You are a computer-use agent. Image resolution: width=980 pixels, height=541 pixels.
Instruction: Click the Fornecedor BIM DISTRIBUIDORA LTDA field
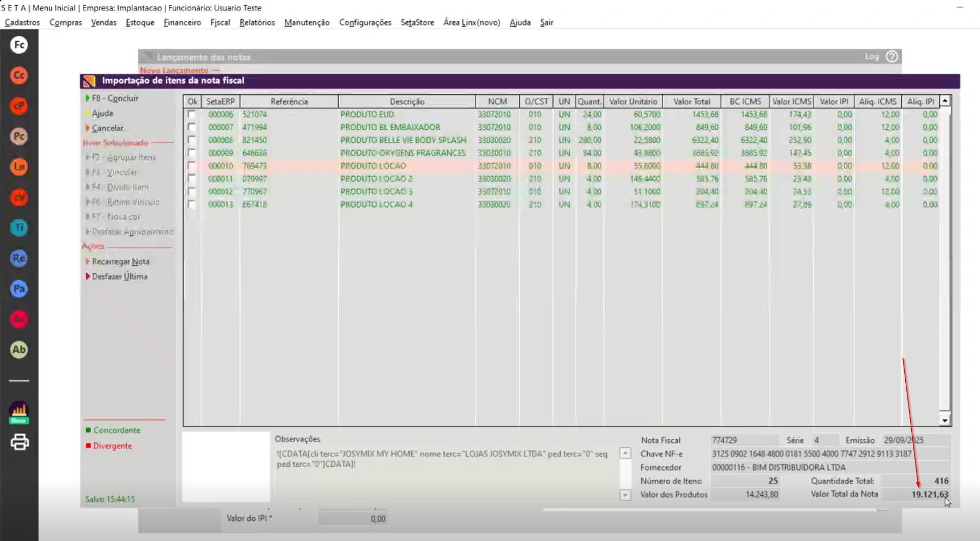click(x=830, y=467)
